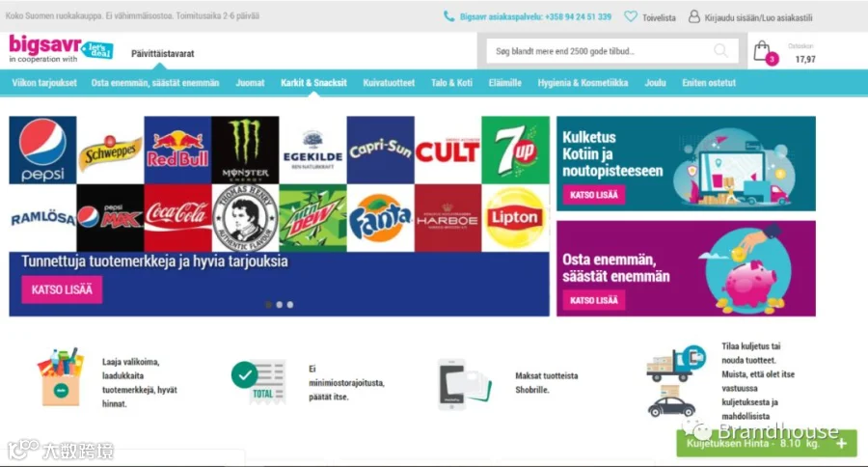868x467 pixels.
Task: Select the CULT brand logo
Action: pyautogui.click(x=448, y=151)
